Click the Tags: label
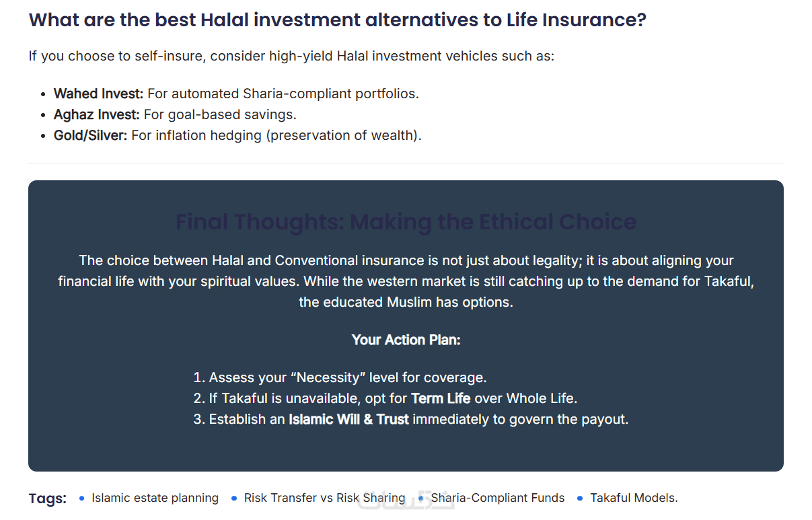The height and width of the screenshot is (520, 812). pyautogui.click(x=48, y=498)
